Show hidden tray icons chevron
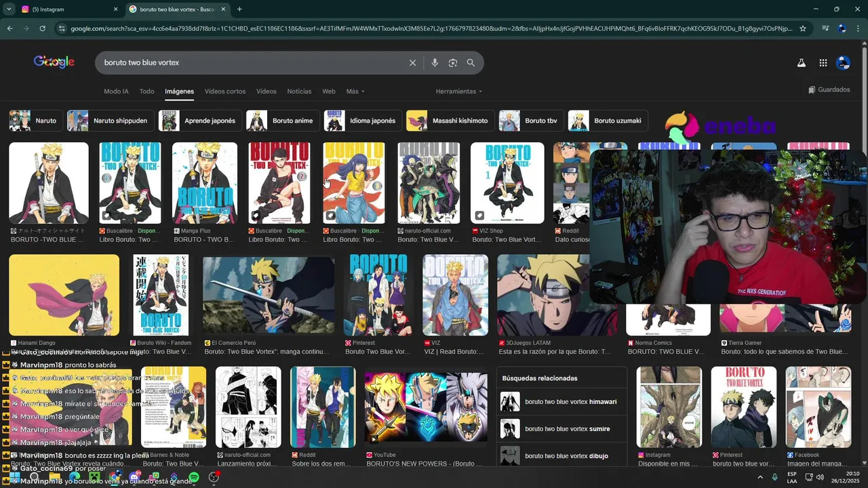Screen dimensions: 868x488 click(759, 477)
